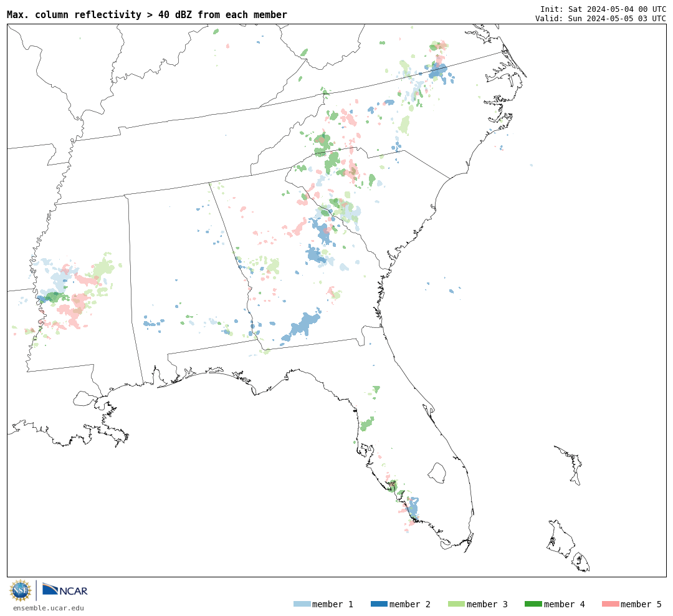Click the member 2 blue swatch

tap(379, 604)
